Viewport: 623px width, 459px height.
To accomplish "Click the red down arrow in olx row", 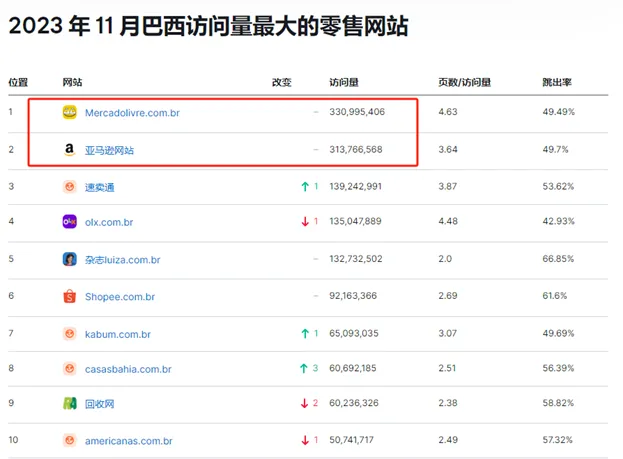I will tap(305, 221).
